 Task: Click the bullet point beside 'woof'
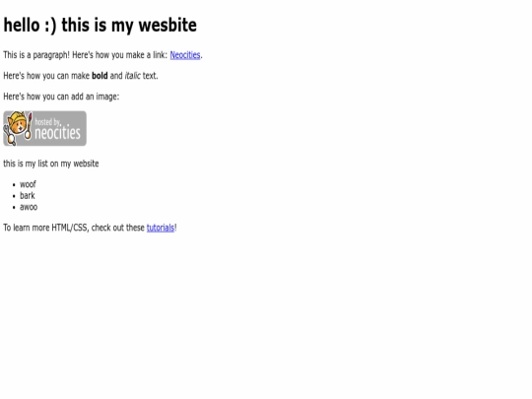point(14,185)
